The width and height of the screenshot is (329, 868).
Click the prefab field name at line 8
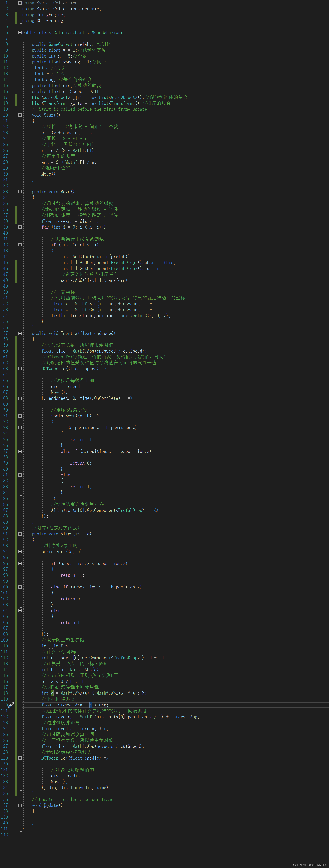tap(82, 44)
